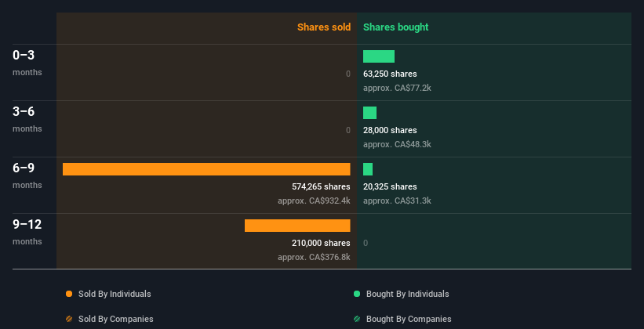Select the 3–6 months row label
This screenshot has width=644, height=329.
[x=24, y=112]
